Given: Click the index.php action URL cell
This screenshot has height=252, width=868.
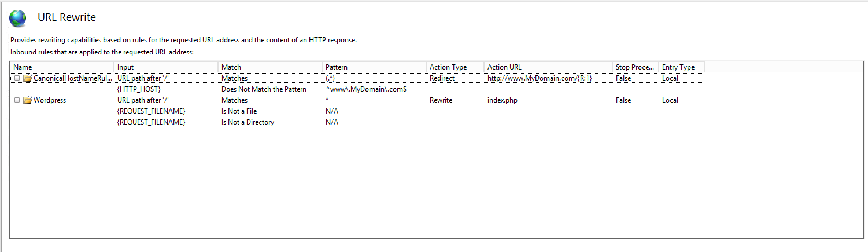Looking at the screenshot, I should pos(503,100).
